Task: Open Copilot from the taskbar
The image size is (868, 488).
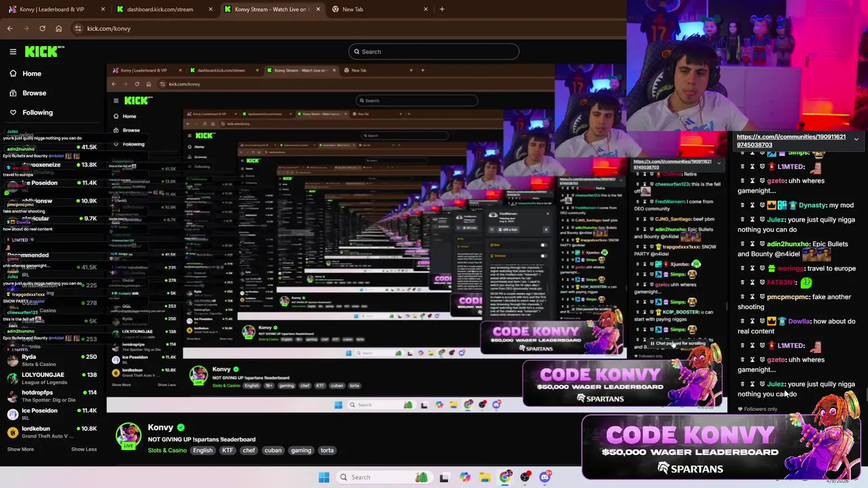Action: (465, 477)
